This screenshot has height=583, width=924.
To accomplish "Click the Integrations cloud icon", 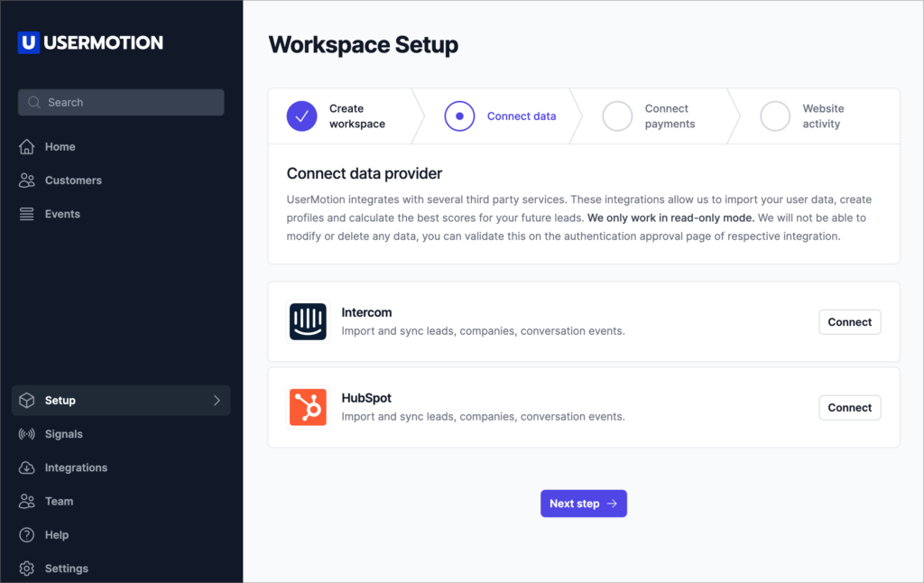I will (27, 467).
